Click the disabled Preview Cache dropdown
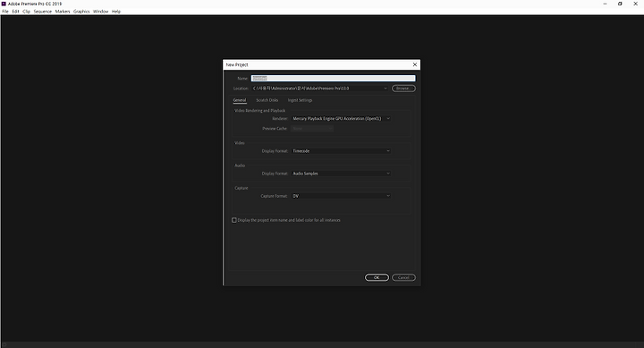The height and width of the screenshot is (348, 644). [x=312, y=129]
